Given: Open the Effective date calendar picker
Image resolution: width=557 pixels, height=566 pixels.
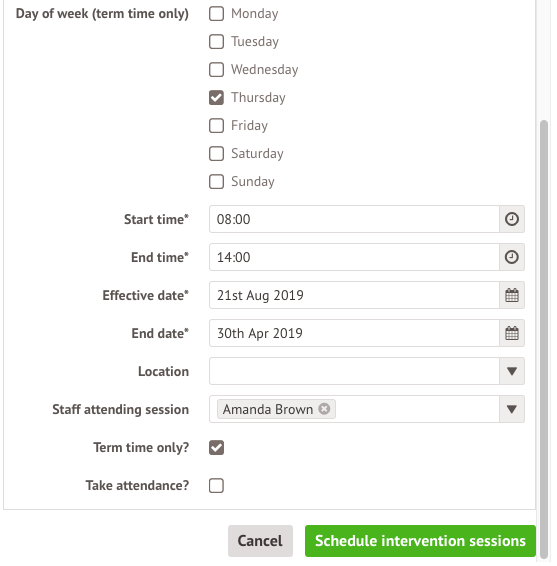Looking at the screenshot, I should click(x=512, y=295).
